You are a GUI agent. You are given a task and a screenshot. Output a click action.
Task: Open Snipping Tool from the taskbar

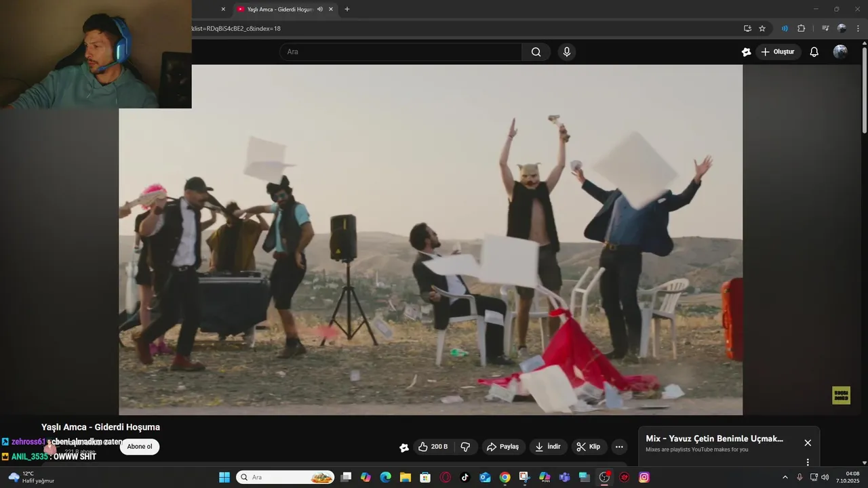524,477
